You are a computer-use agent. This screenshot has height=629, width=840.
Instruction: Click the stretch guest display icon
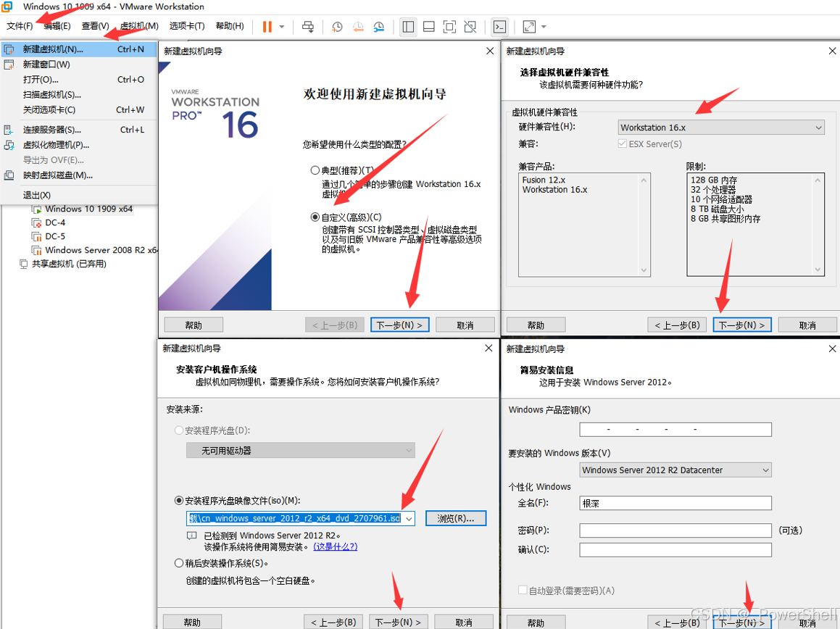point(529,27)
